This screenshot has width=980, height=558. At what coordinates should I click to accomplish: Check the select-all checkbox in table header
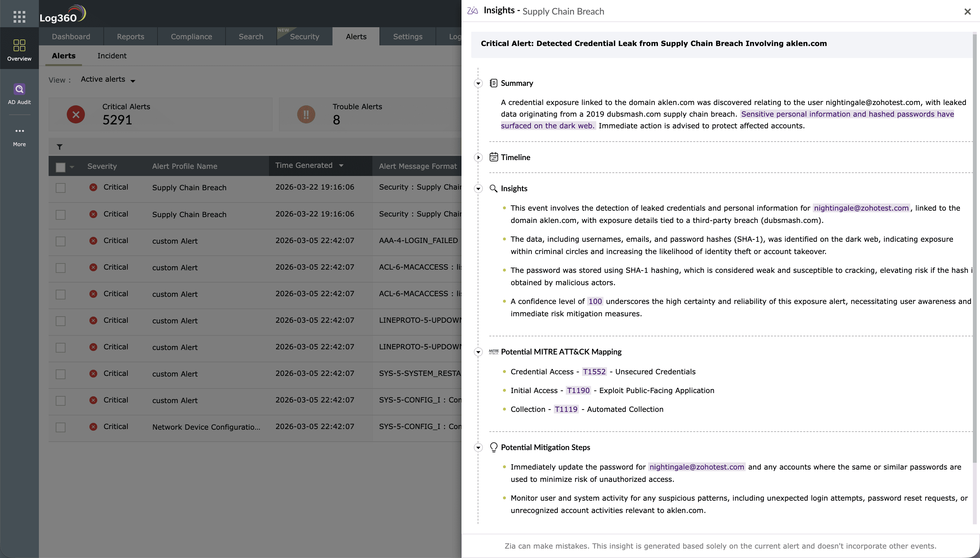point(61,167)
